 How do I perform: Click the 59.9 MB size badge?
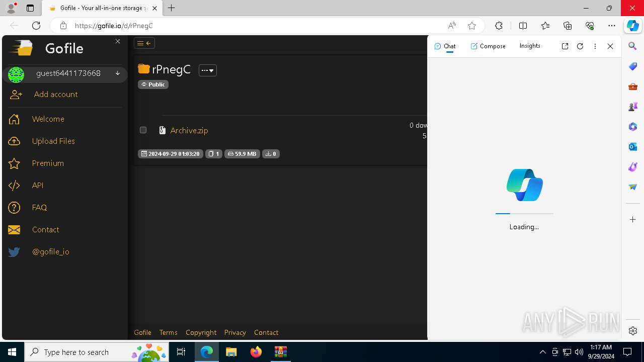(x=242, y=154)
